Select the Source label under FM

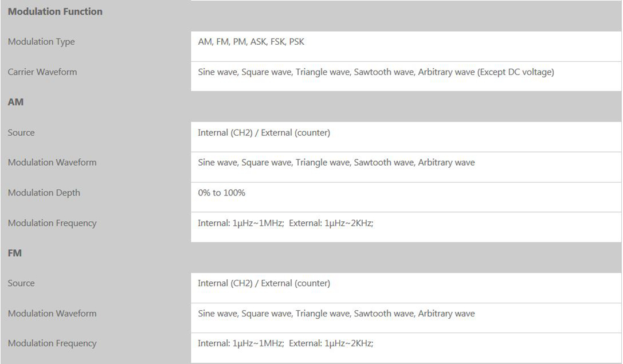click(x=21, y=283)
